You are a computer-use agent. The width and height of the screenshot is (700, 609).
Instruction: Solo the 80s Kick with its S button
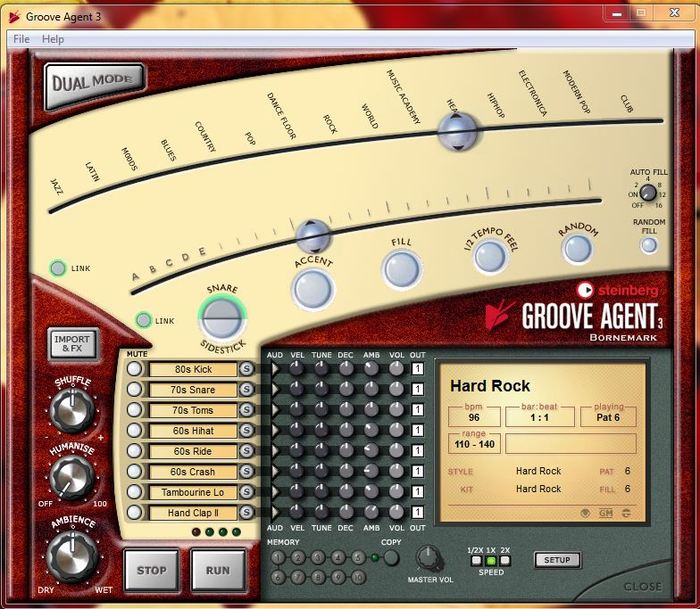click(x=246, y=369)
